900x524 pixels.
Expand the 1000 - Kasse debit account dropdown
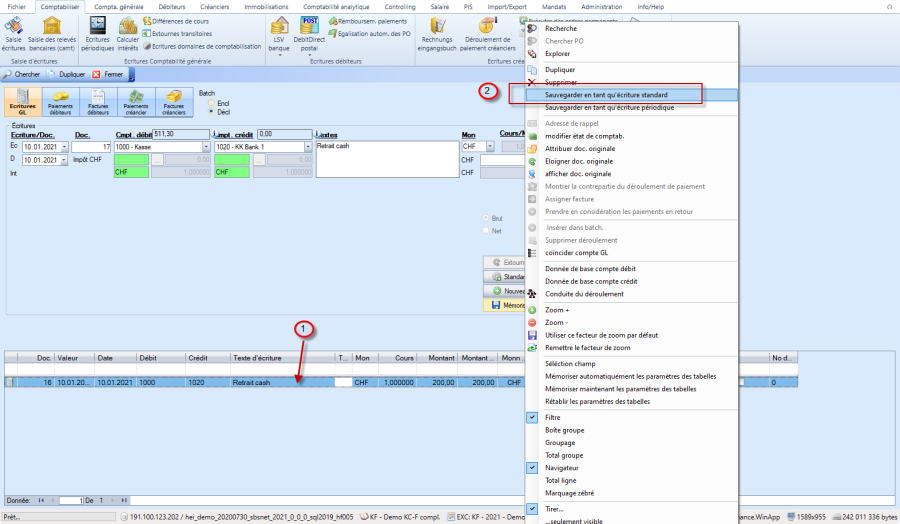click(x=206, y=147)
